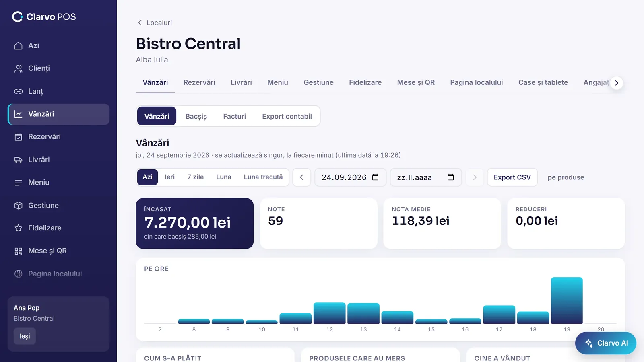
Task: Select Vânzări chart icon in sidebar
Action: click(18, 114)
